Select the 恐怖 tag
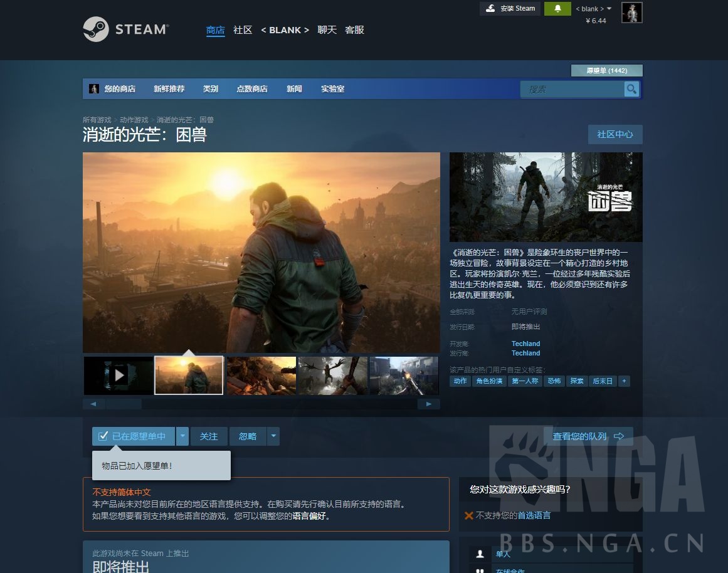 (554, 381)
